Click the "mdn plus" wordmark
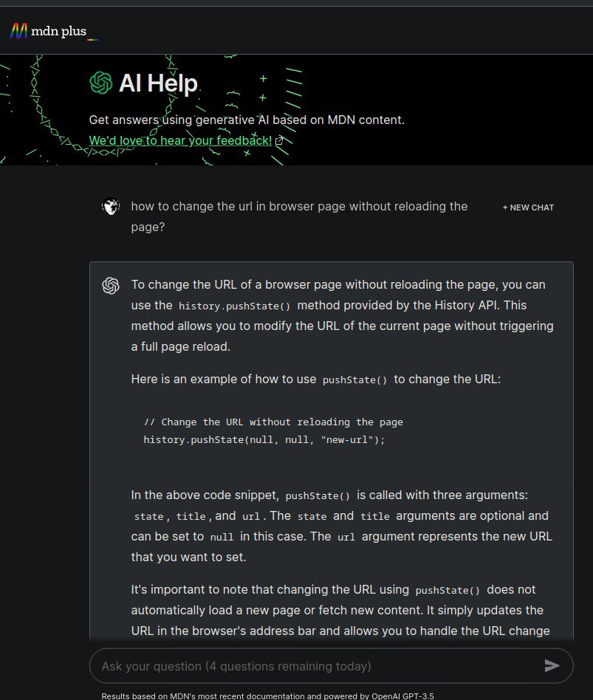Viewport: 593px width, 700px height. pos(64,31)
